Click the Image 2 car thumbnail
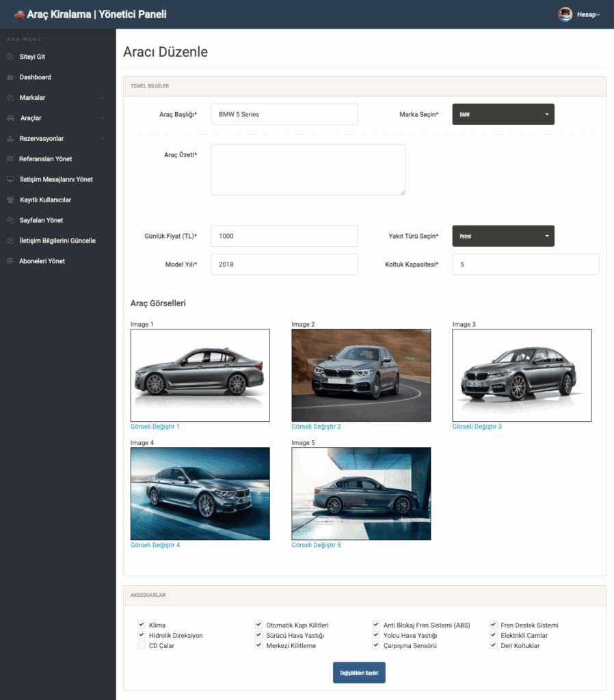This screenshot has width=614, height=700. point(361,375)
